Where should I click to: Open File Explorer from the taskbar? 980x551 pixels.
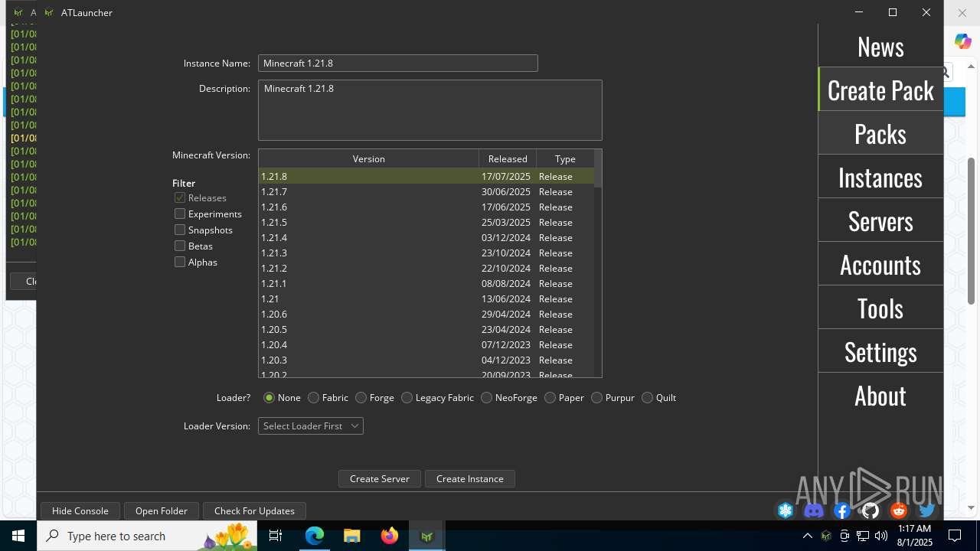click(352, 536)
